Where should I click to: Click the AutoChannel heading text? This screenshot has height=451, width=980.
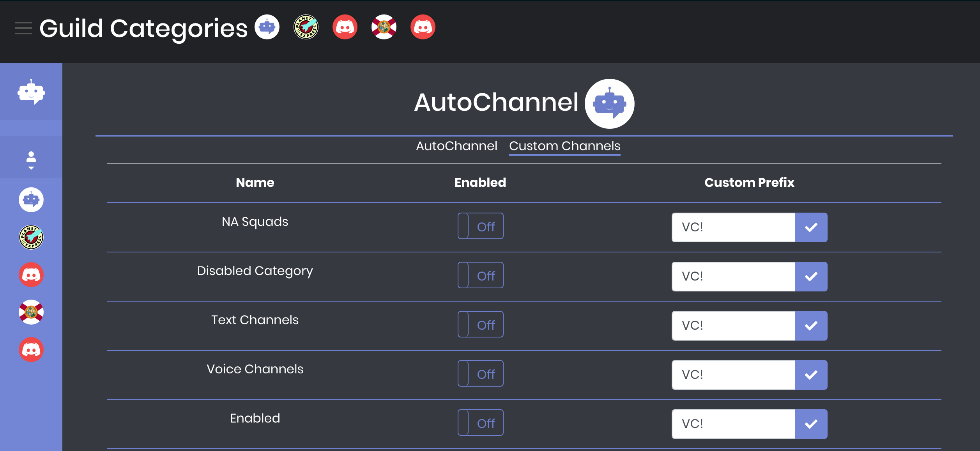click(496, 102)
